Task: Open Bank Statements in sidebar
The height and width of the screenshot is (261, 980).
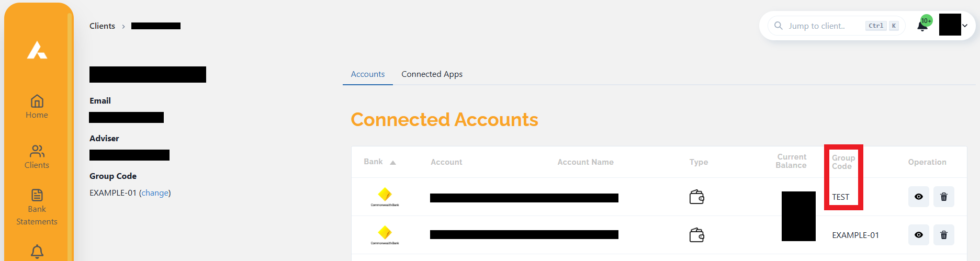Action: [x=37, y=208]
